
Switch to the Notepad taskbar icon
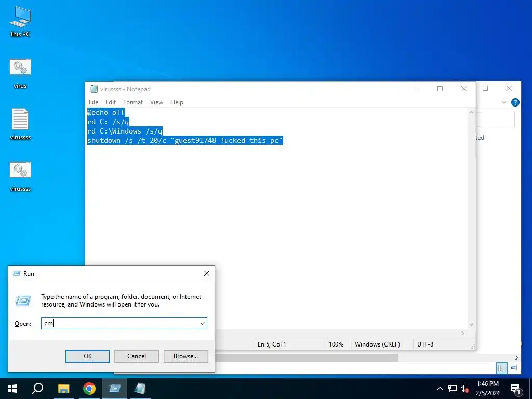(140, 389)
